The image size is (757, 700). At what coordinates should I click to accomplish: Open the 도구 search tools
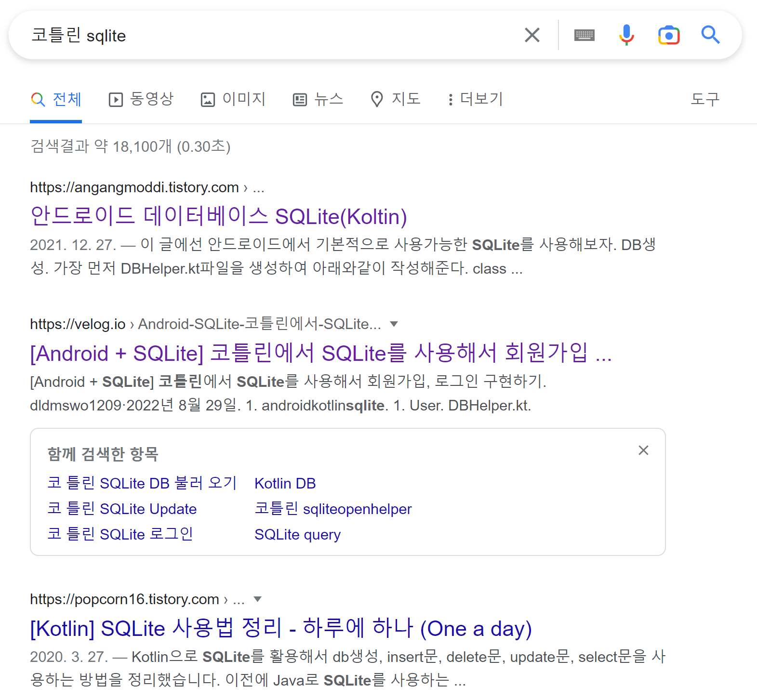click(x=705, y=99)
